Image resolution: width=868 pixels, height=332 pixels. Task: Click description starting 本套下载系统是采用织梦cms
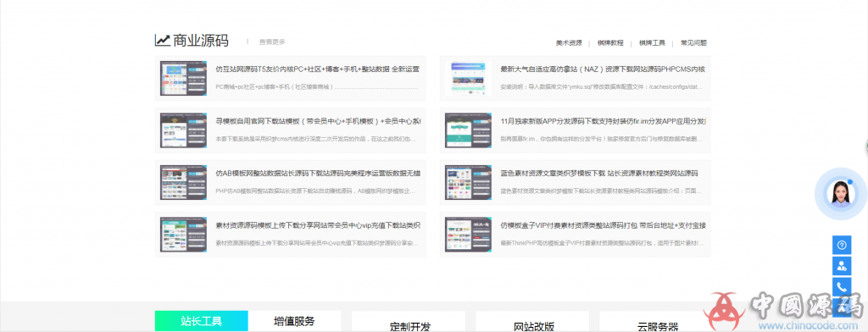(315, 139)
